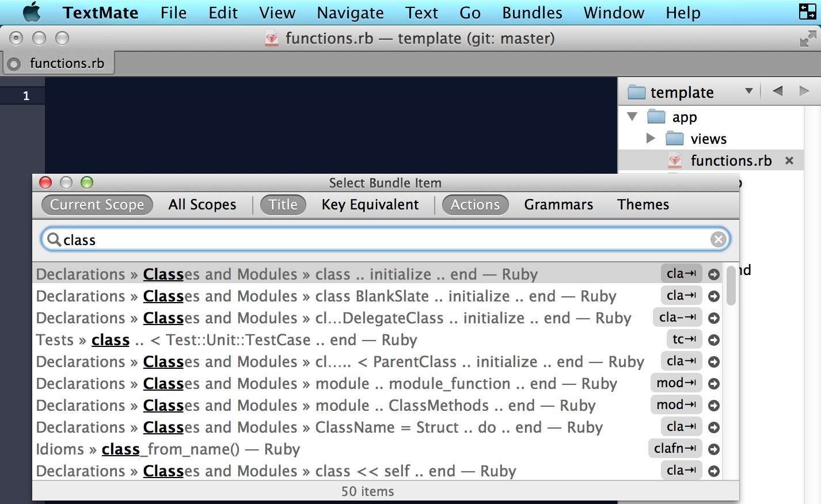821x504 pixels.
Task: Open the Text menu
Action: (421, 13)
